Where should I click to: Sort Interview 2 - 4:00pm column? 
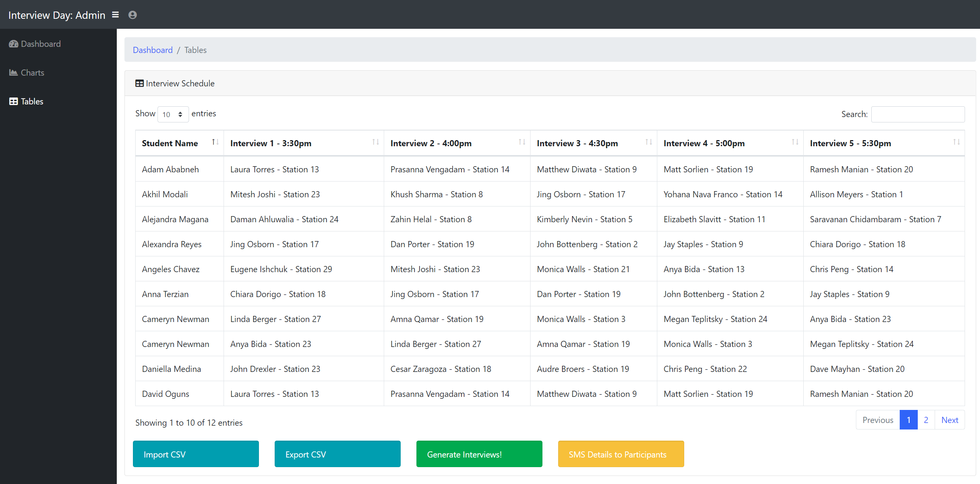[x=522, y=142]
